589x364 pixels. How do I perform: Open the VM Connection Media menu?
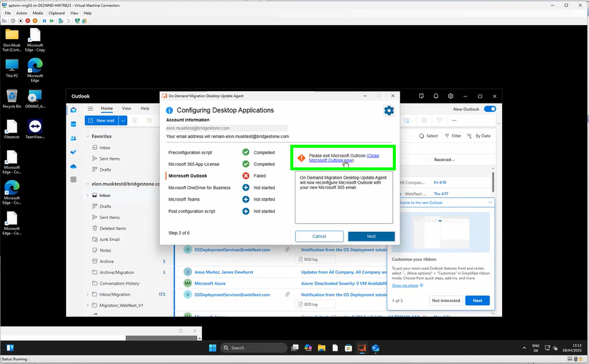click(38, 13)
